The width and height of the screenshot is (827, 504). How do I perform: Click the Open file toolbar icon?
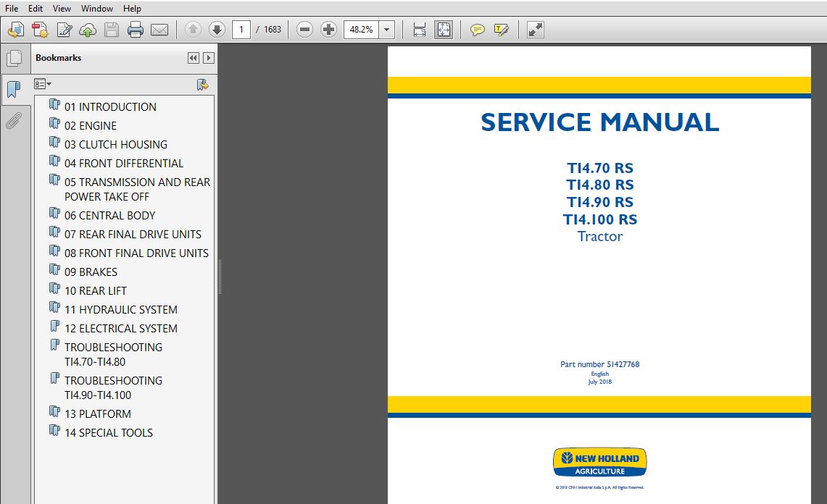pos(15,30)
